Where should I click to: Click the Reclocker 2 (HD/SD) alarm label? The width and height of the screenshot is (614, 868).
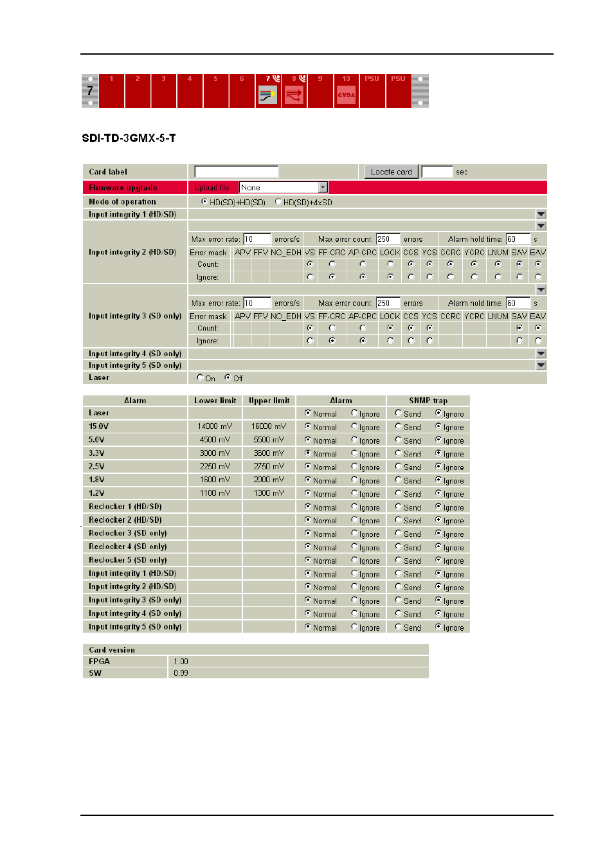tap(125, 520)
